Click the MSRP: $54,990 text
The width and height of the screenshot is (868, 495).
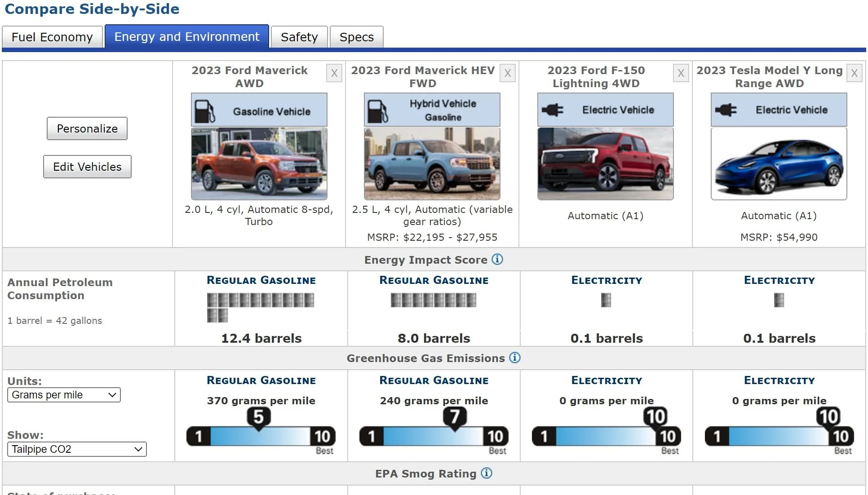click(779, 237)
